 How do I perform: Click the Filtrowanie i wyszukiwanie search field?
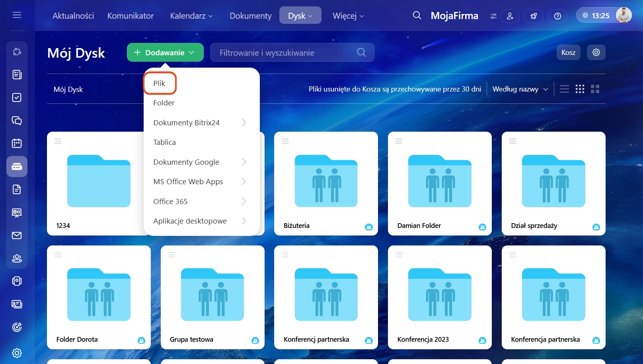tap(286, 53)
